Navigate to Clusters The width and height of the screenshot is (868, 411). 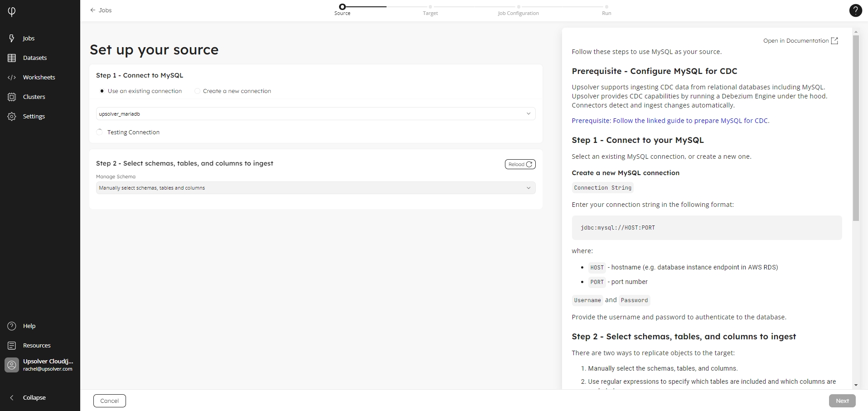34,97
